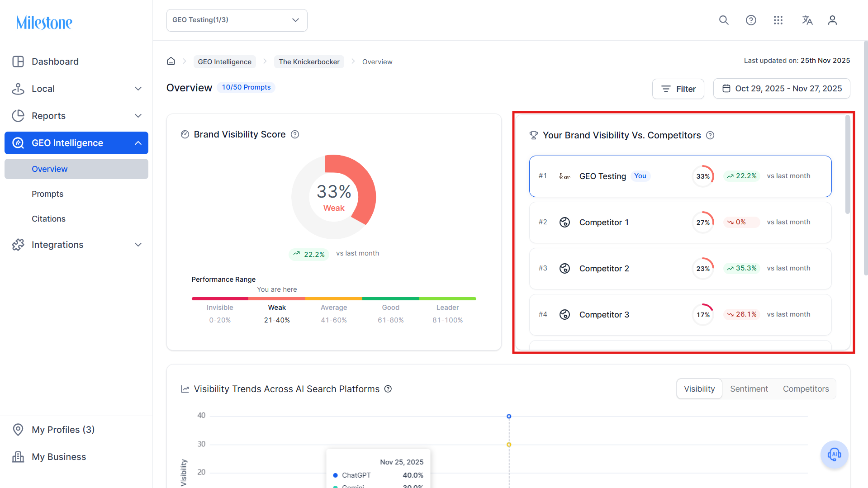Go to home via breadcrumb icon
This screenshot has height=488, width=868.
click(171, 61)
